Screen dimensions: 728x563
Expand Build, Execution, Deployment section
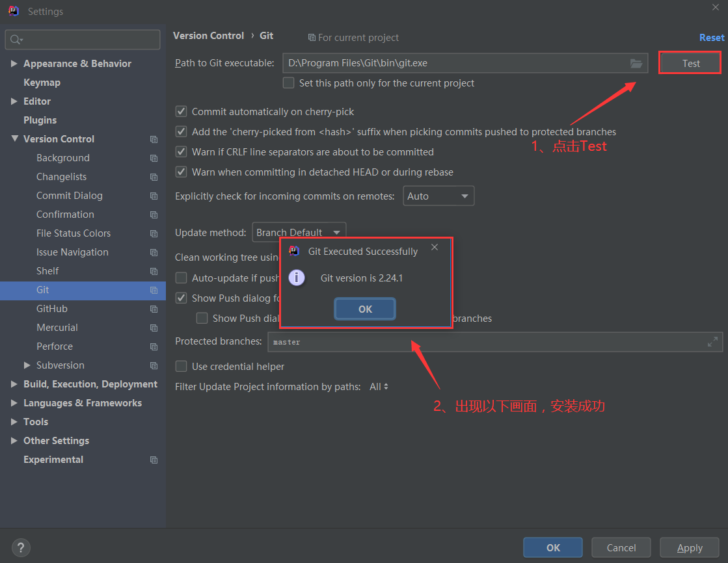(14, 384)
